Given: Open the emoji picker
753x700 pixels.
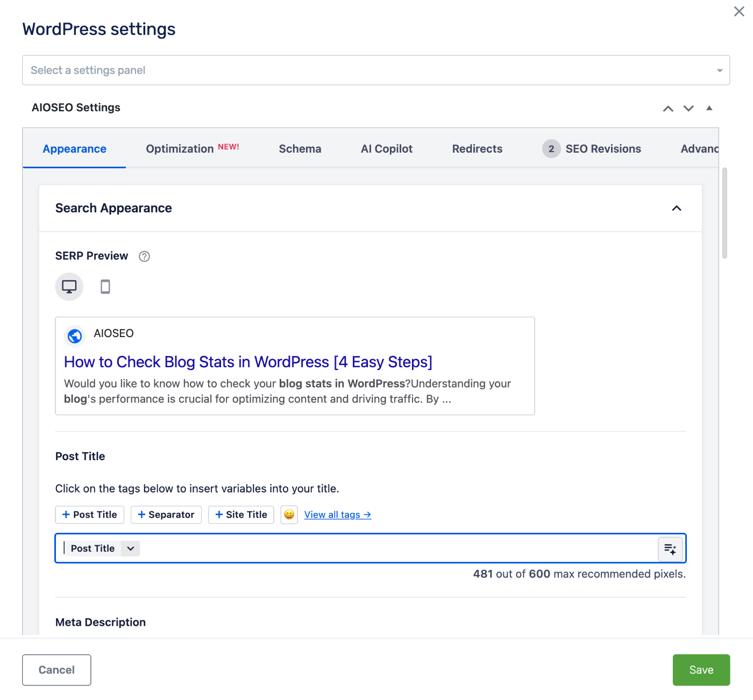Looking at the screenshot, I should point(289,515).
